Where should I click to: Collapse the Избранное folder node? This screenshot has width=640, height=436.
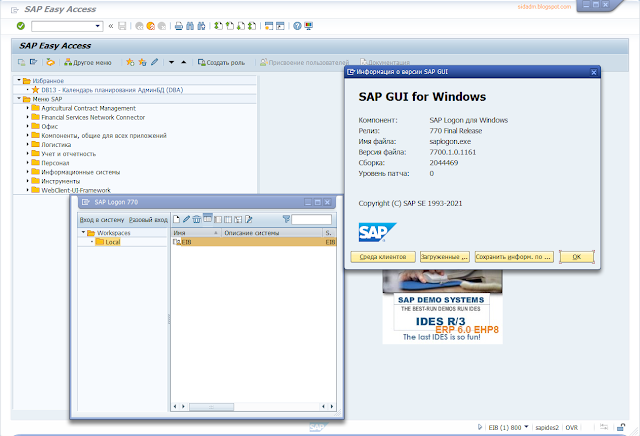(19, 80)
